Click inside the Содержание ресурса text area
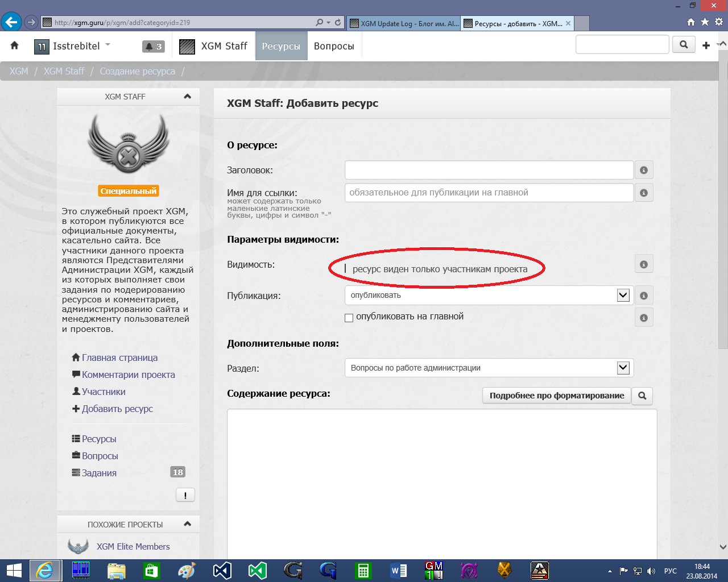728x582 pixels. tap(442, 484)
